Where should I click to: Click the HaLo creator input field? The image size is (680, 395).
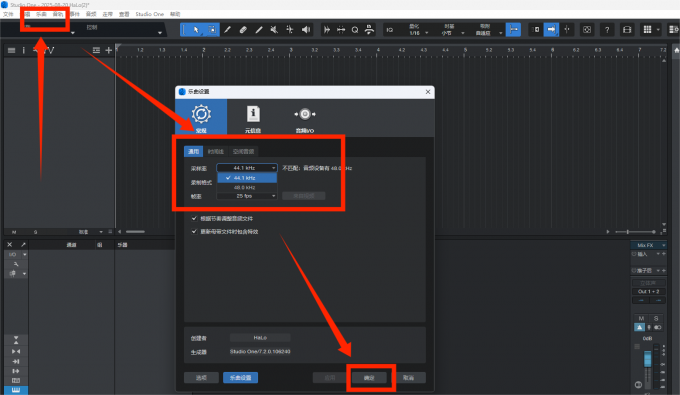tap(260, 338)
